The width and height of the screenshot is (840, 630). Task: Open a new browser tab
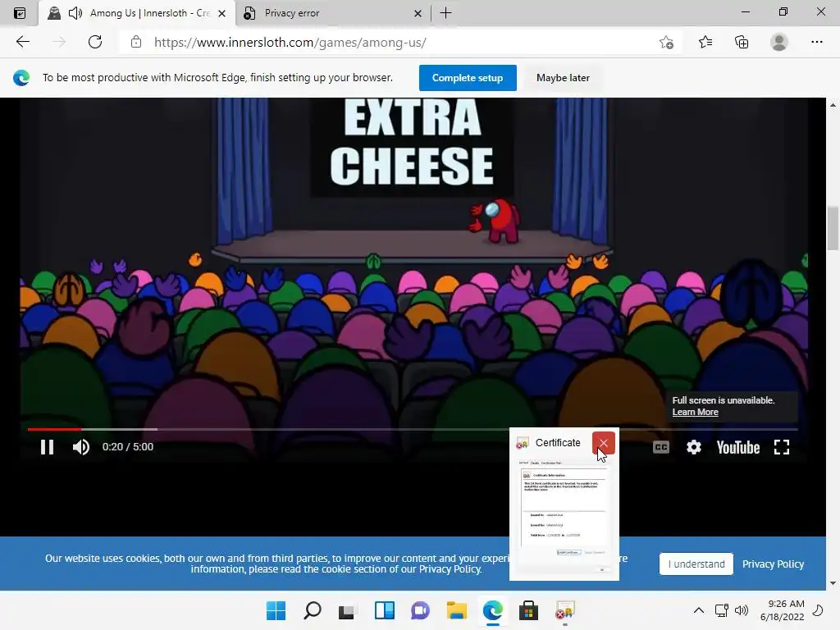point(445,13)
